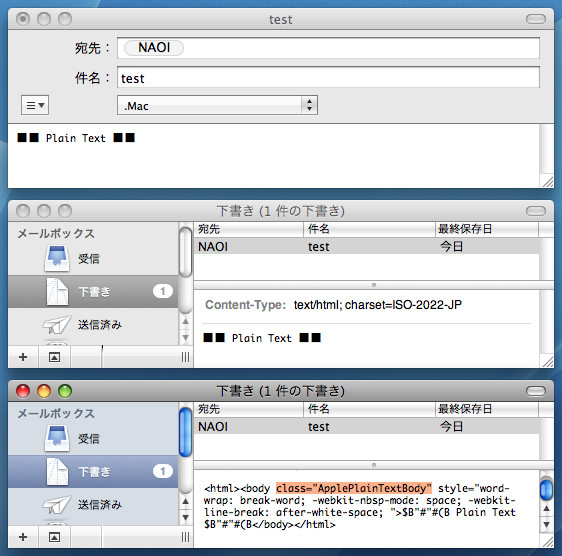Click sidebar resize grip in middle window
562x556 pixels.
click(185, 357)
